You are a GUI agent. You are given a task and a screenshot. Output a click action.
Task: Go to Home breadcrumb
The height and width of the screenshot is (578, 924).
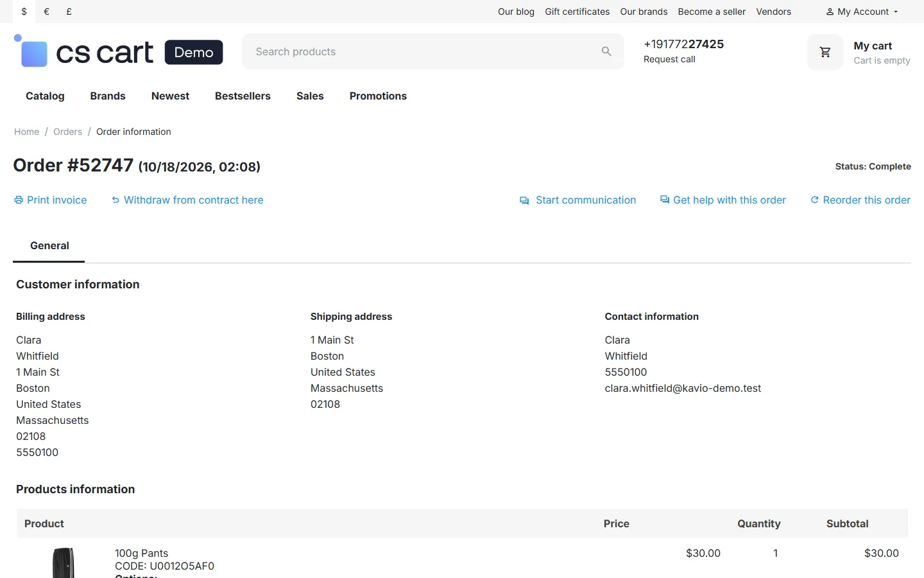pos(27,132)
